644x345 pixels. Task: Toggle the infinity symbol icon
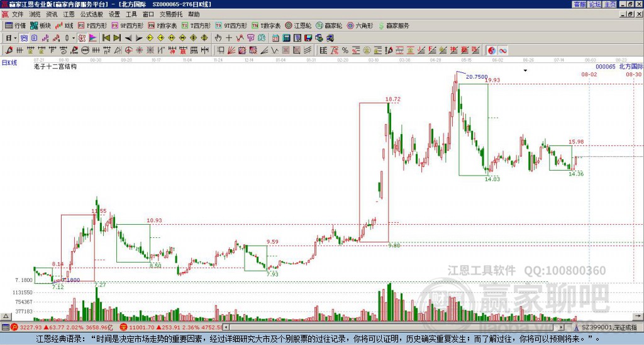click(x=502, y=50)
